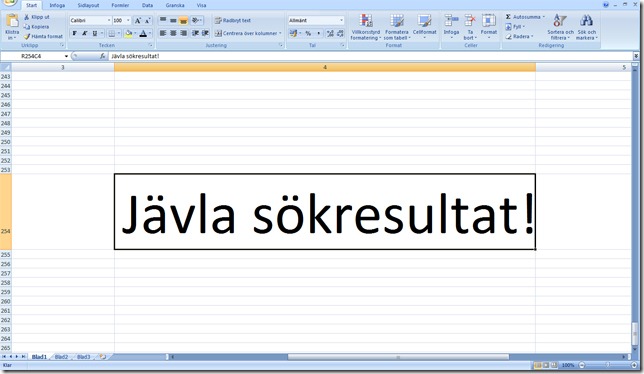
Task: Click the Villkorsstyrd formatering icon
Action: click(x=366, y=21)
